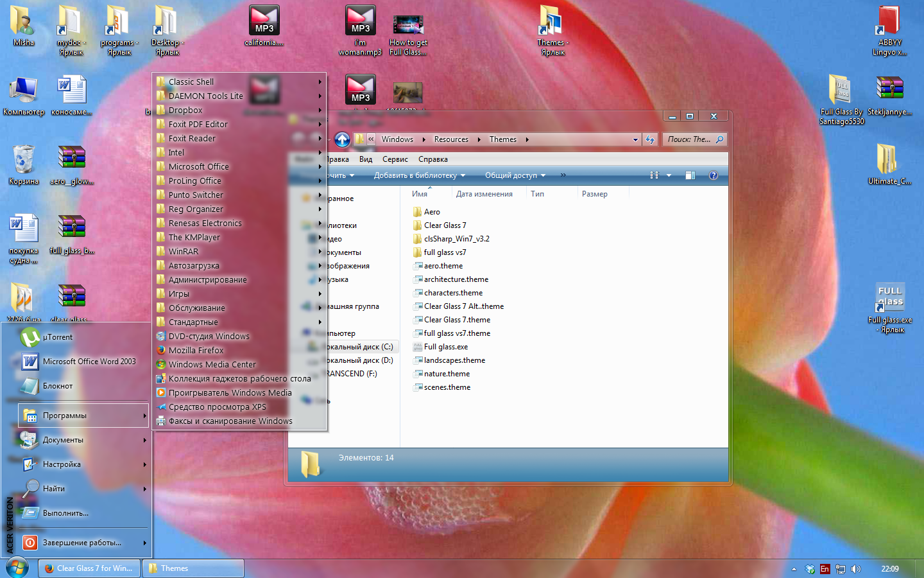Viewport: 924px width, 578px height.
Task: Open the volume speaker tray icon
Action: coord(855,569)
